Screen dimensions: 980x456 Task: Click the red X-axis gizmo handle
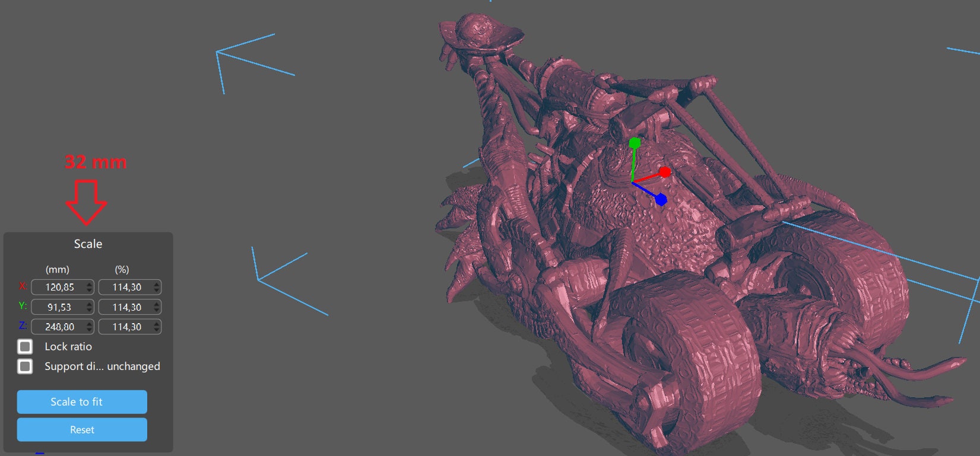click(x=665, y=172)
